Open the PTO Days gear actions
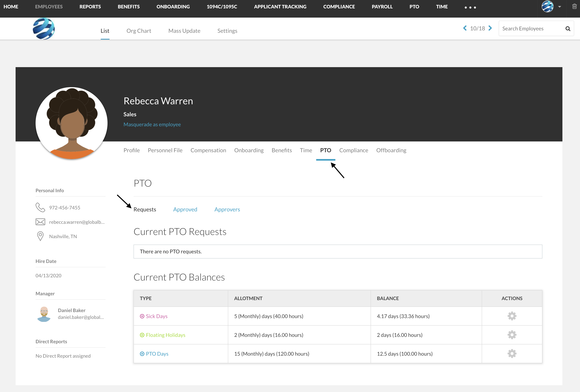This screenshot has width=580, height=392. (x=512, y=353)
